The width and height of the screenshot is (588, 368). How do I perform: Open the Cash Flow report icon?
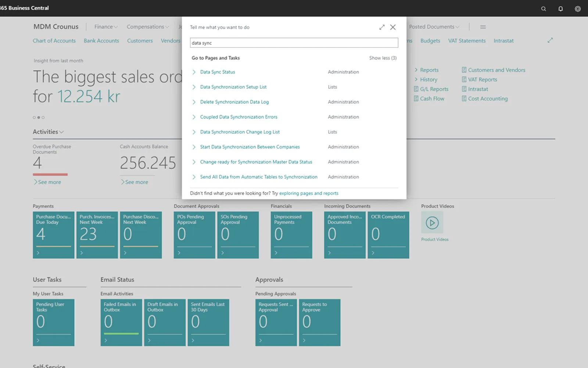416,99
